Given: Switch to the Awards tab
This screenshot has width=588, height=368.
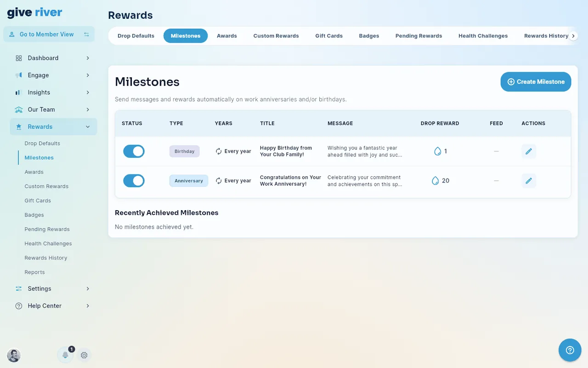Looking at the screenshot, I should (227, 36).
